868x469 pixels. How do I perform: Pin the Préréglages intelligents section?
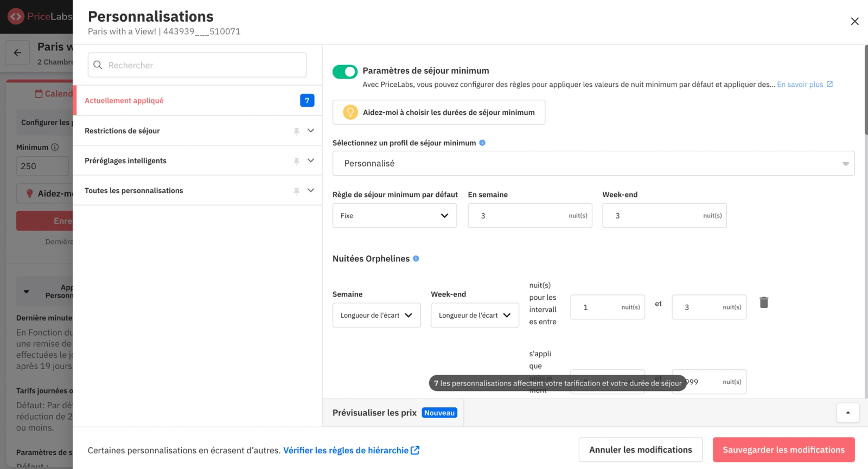coord(297,161)
